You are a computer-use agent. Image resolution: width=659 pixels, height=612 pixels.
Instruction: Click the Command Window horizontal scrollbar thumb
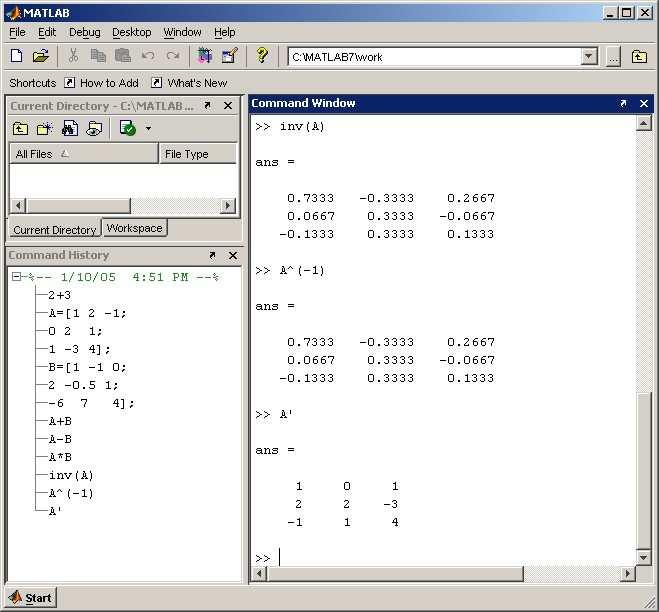395,573
